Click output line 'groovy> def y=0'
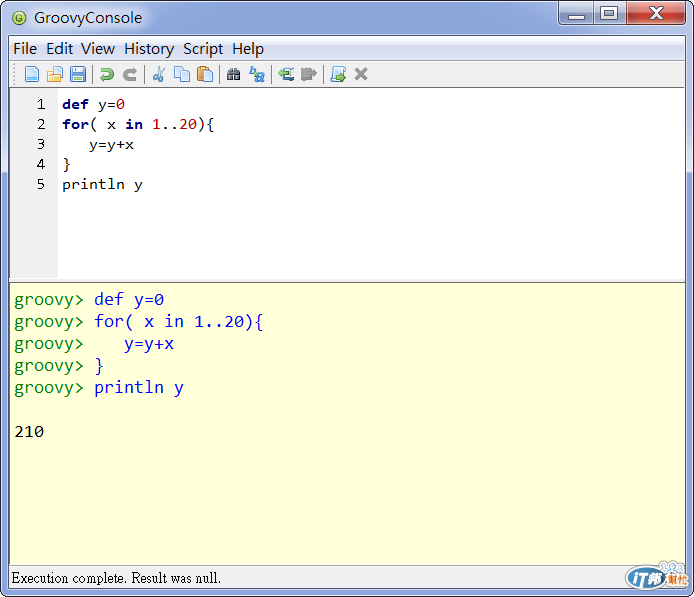 point(89,300)
